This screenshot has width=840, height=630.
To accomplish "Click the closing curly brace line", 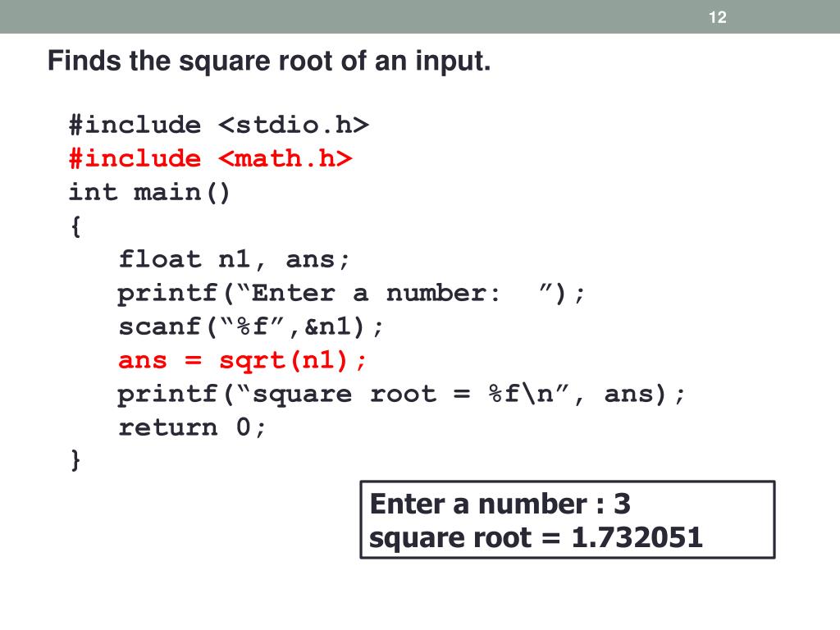I will [x=75, y=460].
